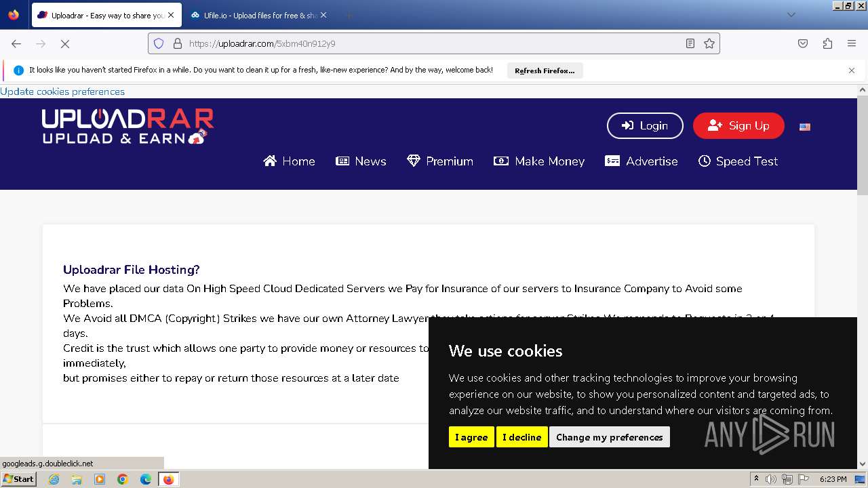The image size is (868, 488).
Task: Bookmark this page with the star
Action: (x=709, y=43)
